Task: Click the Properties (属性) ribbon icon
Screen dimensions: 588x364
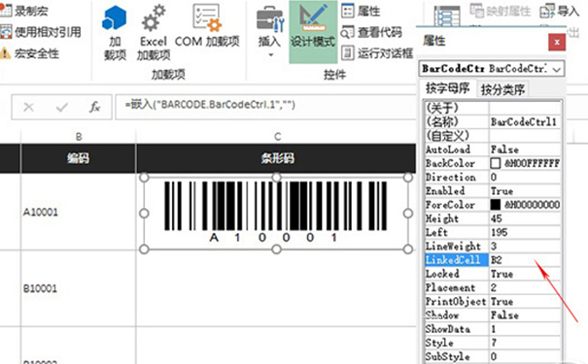Action: click(348, 11)
